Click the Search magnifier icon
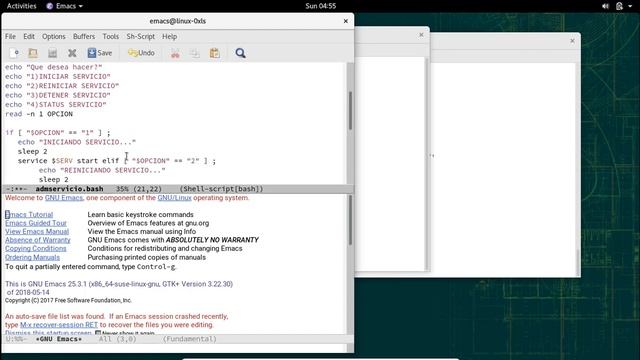This screenshot has height=360, width=640. 240,53
